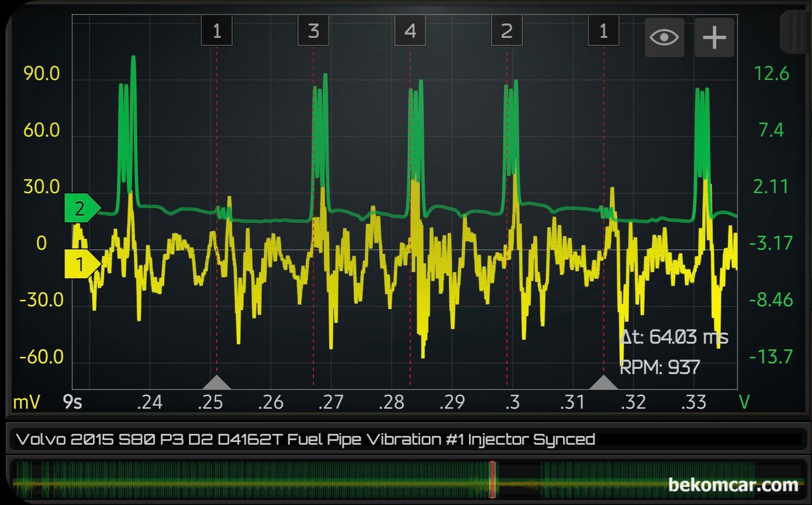Click the last cylinder 1 marker label
Screen dimensions: 812x505
tap(604, 31)
